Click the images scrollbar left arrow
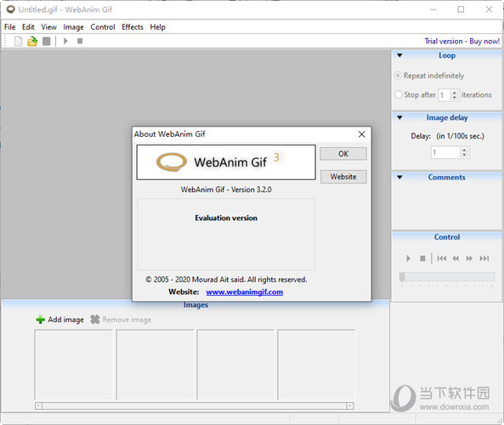 [x=38, y=406]
